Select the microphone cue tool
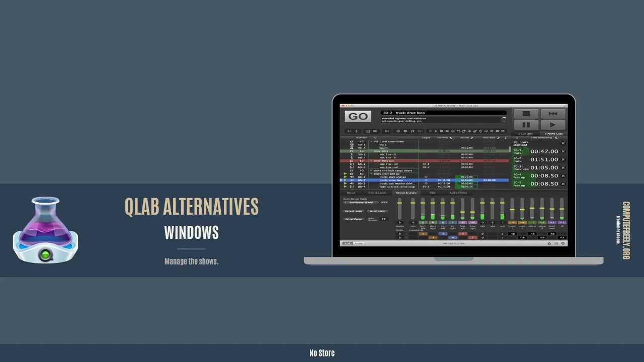644x362 pixels. click(356, 131)
